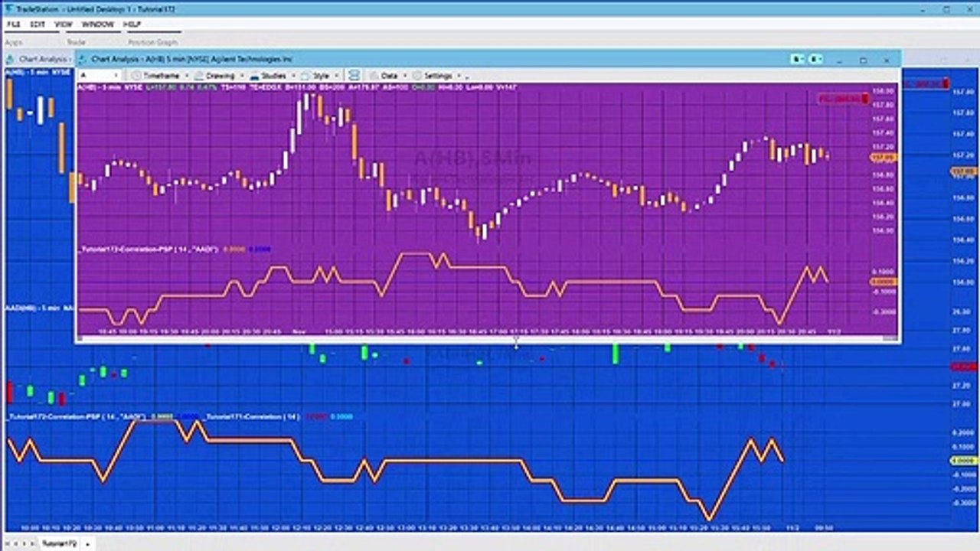Click the Data toolbar button
980x551 pixels.
(388, 76)
